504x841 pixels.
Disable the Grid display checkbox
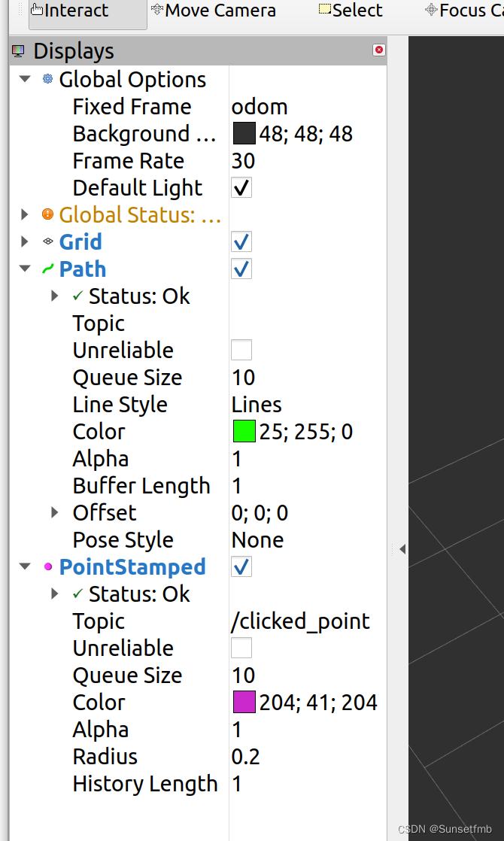[x=241, y=241]
